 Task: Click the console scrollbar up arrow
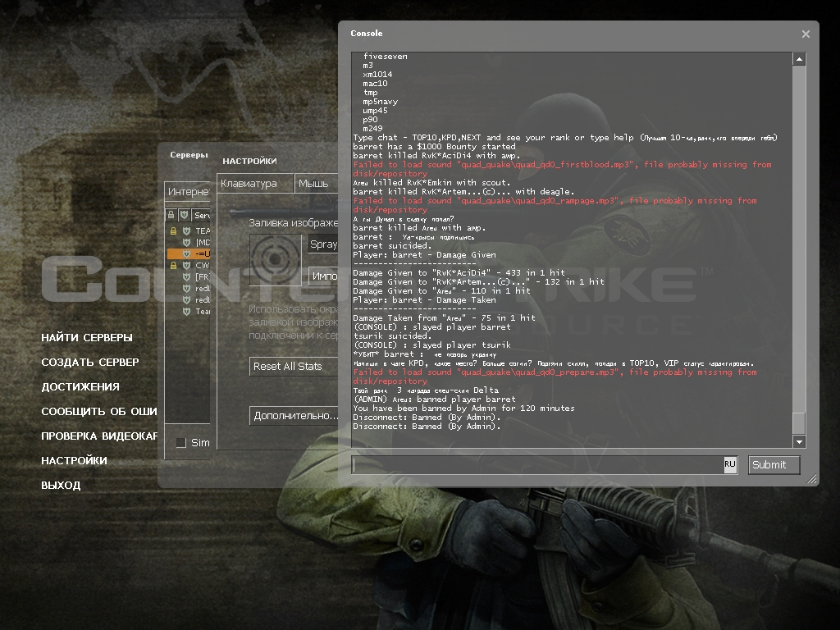point(799,59)
